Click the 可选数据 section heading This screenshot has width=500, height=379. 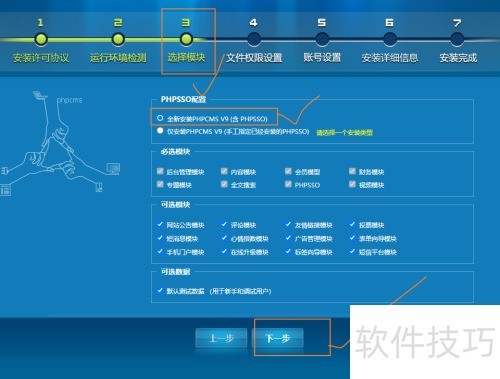(175, 272)
